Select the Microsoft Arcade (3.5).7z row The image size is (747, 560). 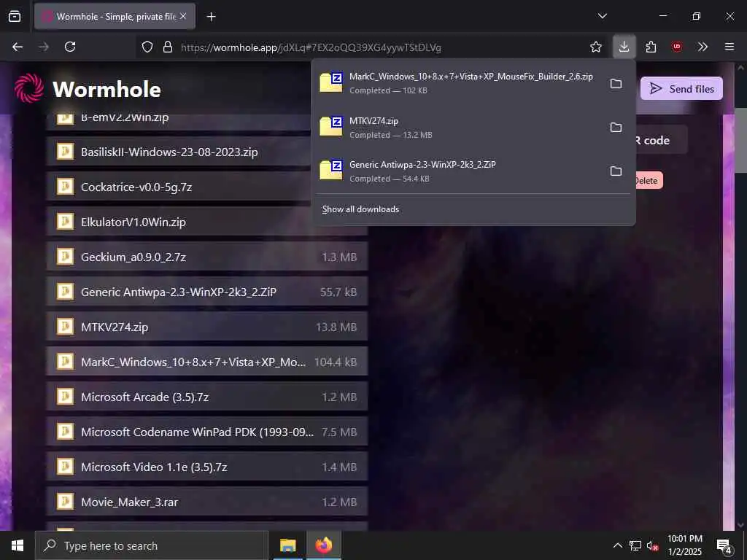pyautogui.click(x=207, y=397)
